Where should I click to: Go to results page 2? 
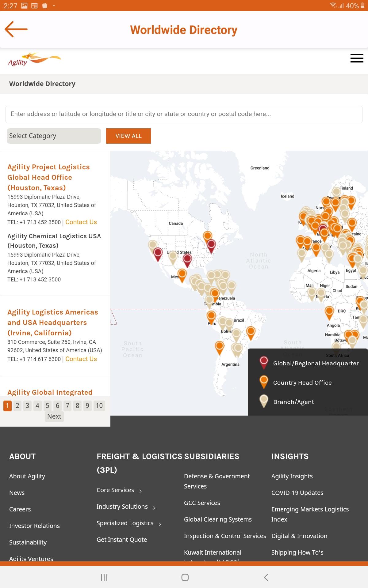17,406
